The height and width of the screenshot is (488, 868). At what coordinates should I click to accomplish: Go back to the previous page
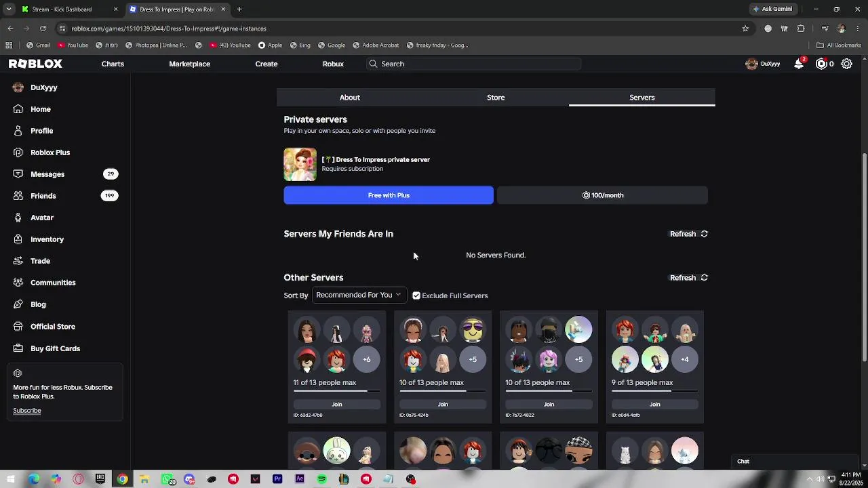pos(10,28)
